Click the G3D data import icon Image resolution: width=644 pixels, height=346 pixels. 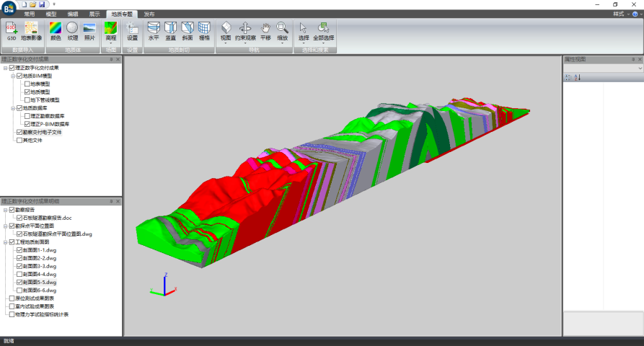point(12,30)
